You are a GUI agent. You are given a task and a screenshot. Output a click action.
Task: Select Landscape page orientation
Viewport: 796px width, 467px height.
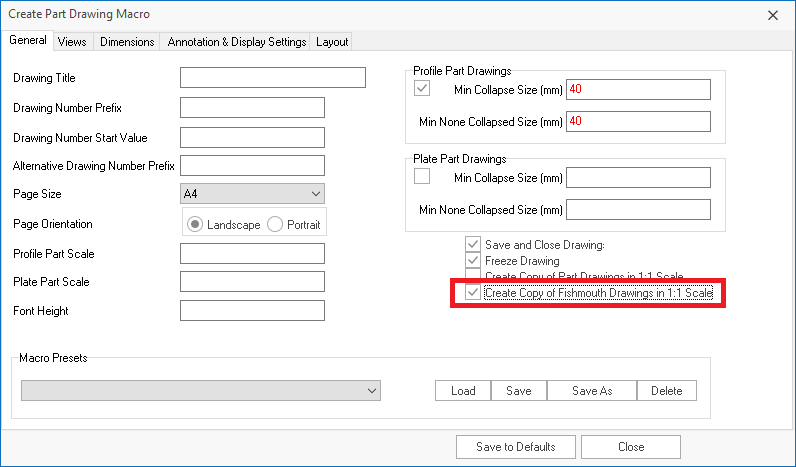[195, 225]
